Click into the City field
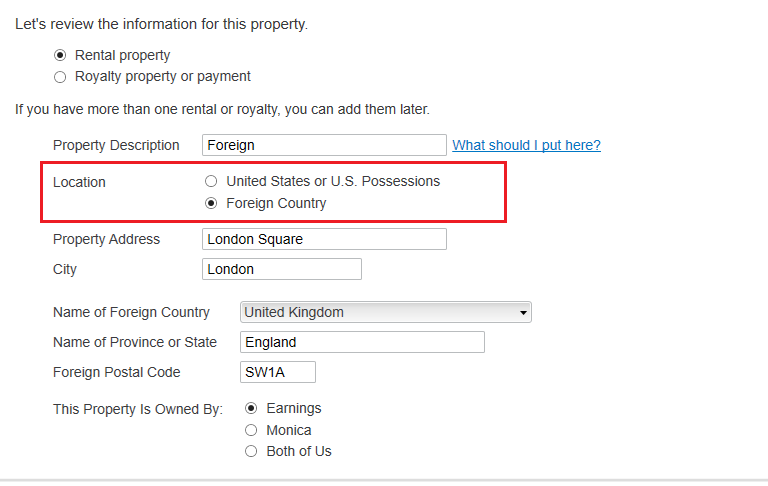The height and width of the screenshot is (486, 768). pyautogui.click(x=281, y=269)
